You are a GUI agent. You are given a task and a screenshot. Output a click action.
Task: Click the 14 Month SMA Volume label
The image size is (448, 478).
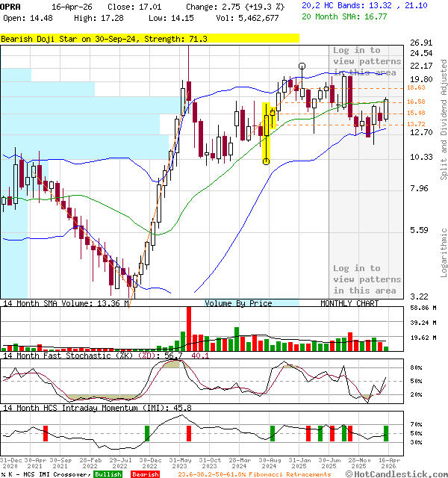(x=66, y=303)
